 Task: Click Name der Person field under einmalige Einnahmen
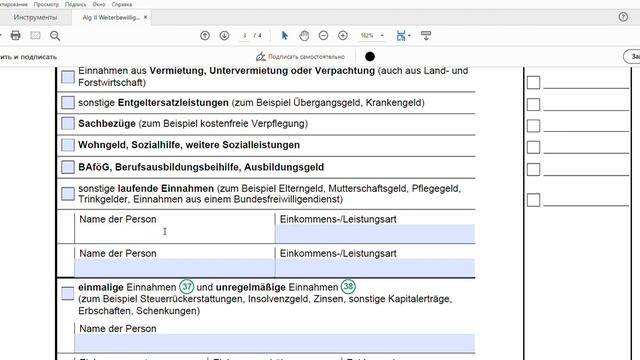pos(275,343)
